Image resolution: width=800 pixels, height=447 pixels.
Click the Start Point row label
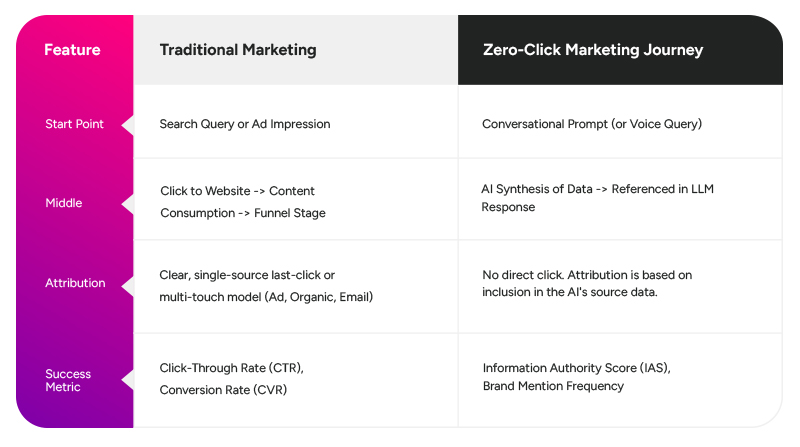(74, 125)
